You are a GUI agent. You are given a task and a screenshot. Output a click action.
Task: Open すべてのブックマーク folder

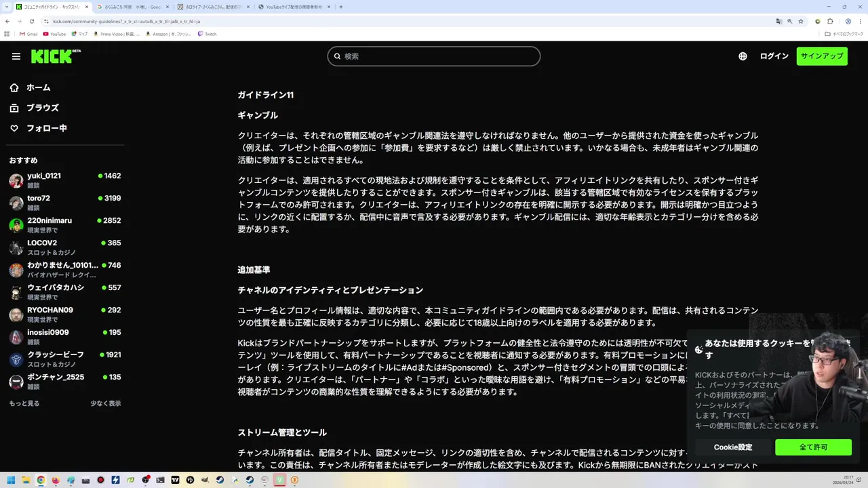(844, 34)
